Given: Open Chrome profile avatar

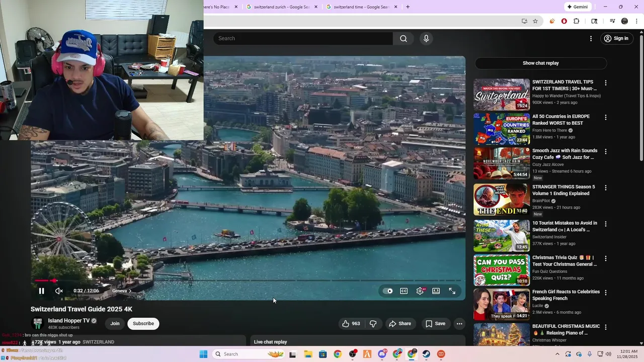Looking at the screenshot, I should pos(624,21).
